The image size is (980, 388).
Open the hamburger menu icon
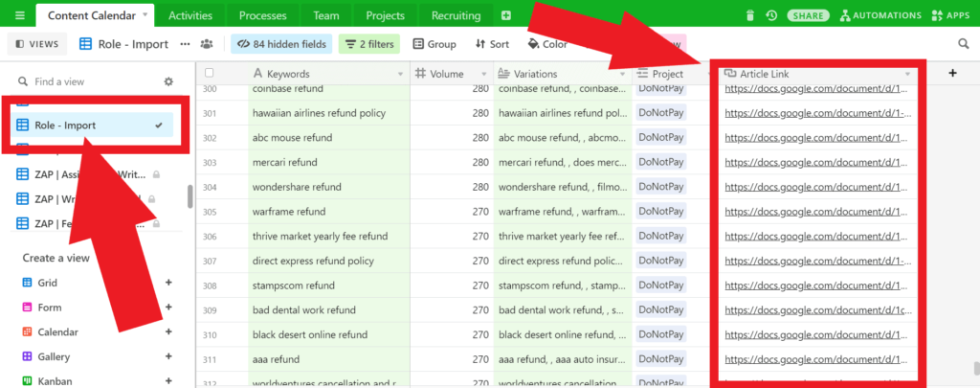[19, 15]
